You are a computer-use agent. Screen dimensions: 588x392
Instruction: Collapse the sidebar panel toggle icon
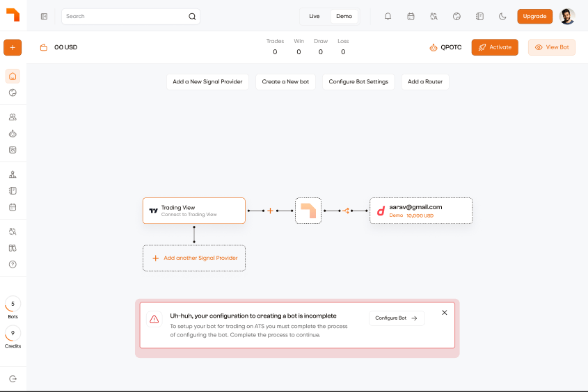[45, 17]
